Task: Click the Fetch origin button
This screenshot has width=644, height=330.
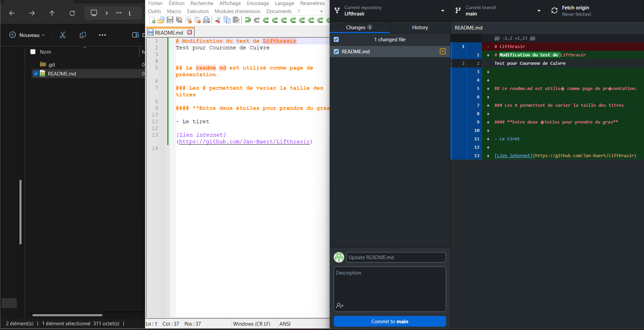Action: [x=595, y=11]
